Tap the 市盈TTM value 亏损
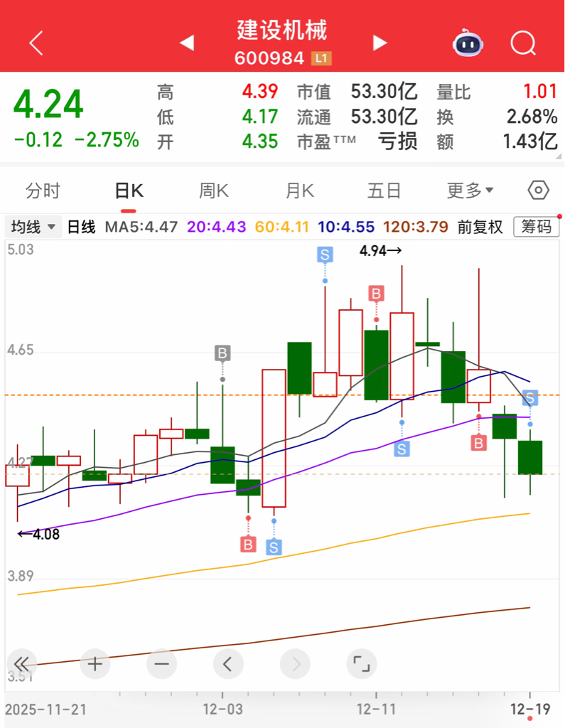 [397, 141]
